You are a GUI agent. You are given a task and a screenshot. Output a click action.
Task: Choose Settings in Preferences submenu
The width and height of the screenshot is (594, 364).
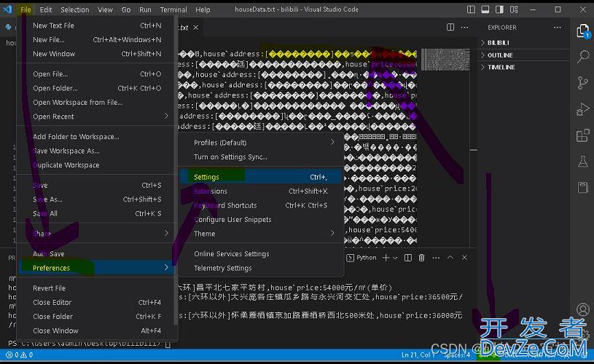(x=261, y=177)
